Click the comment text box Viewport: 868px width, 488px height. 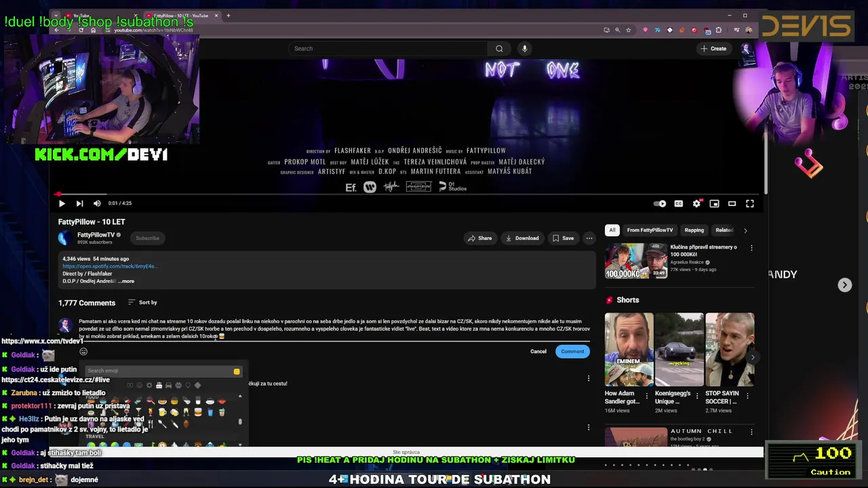coord(334,329)
